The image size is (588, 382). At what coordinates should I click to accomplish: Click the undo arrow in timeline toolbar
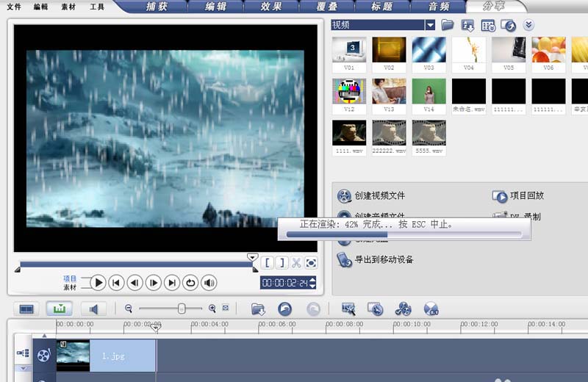(x=284, y=309)
